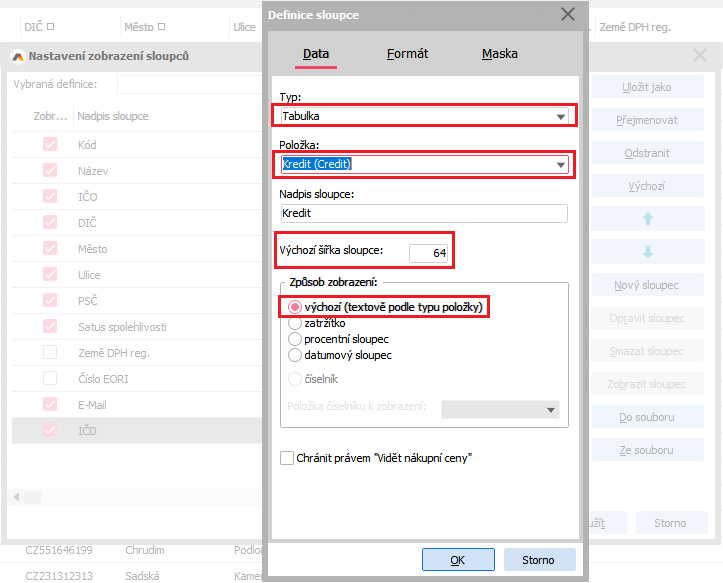Confirm with the OK button
This screenshot has height=583, width=723.
point(458,559)
